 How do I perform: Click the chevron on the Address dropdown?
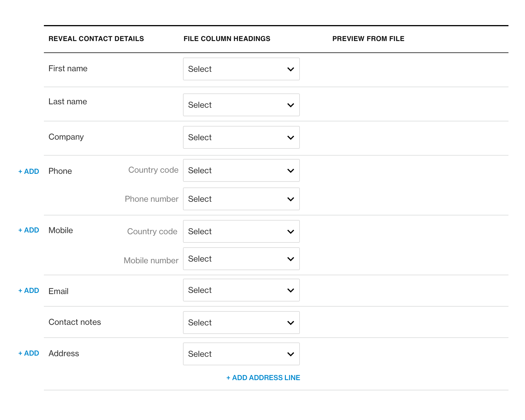290,354
